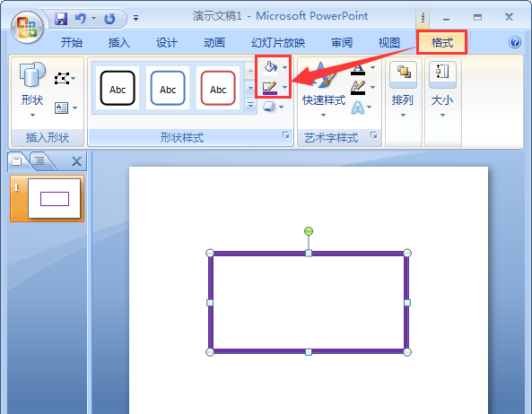
Task: Open the Text Outline dropdown arrow
Action: 372,88
